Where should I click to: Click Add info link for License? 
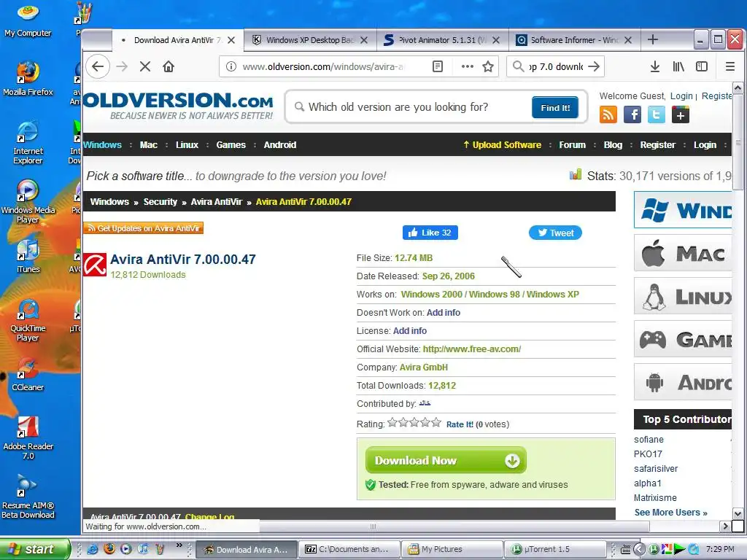(410, 331)
